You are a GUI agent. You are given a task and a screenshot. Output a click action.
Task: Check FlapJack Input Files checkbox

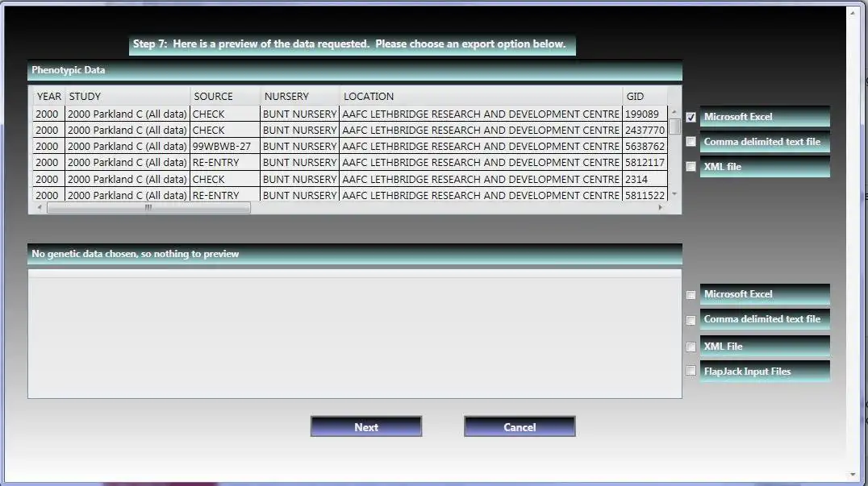point(691,371)
